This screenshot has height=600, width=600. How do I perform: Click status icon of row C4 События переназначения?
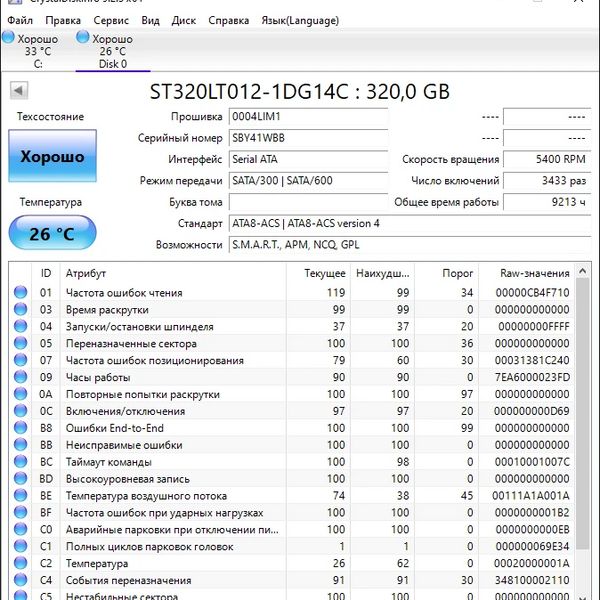pyautogui.click(x=21, y=580)
